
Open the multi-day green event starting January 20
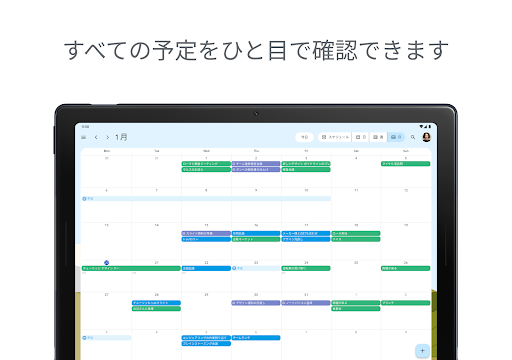click(x=131, y=268)
